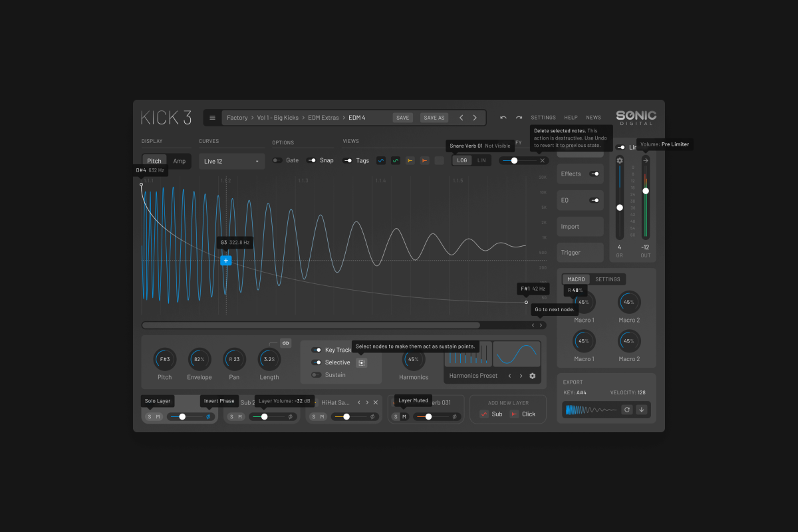Click the link icon above Length knob

(285, 343)
